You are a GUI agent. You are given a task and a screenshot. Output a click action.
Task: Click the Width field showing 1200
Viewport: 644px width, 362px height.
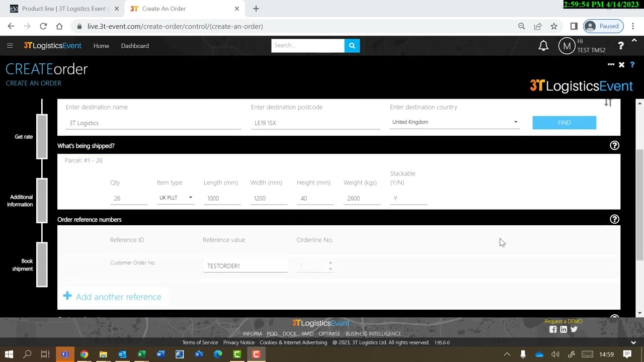tap(269, 198)
